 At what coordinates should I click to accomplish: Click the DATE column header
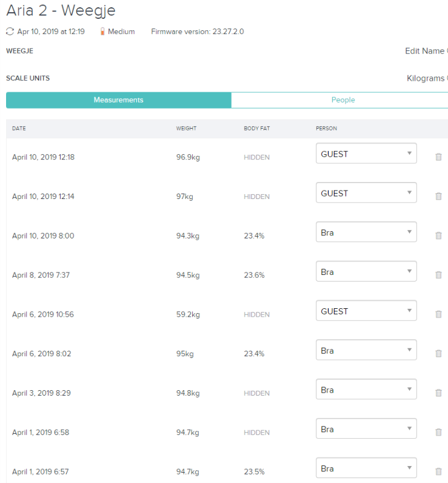19,129
